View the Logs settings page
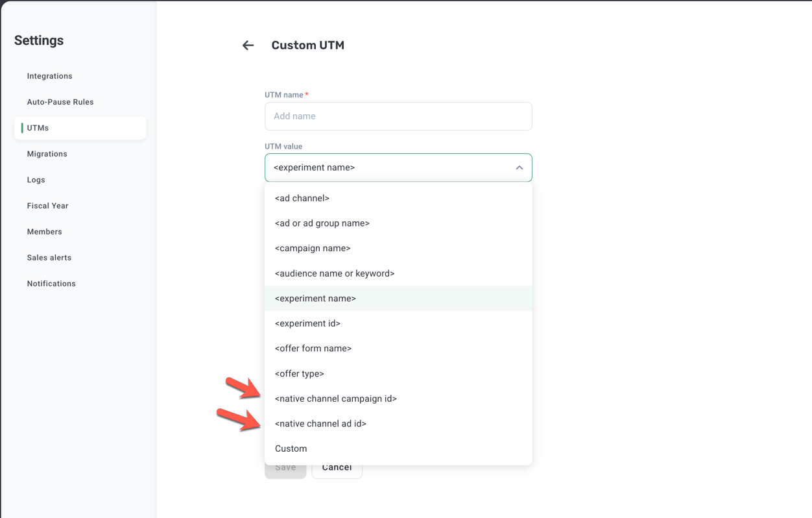The image size is (812, 518). click(36, 180)
